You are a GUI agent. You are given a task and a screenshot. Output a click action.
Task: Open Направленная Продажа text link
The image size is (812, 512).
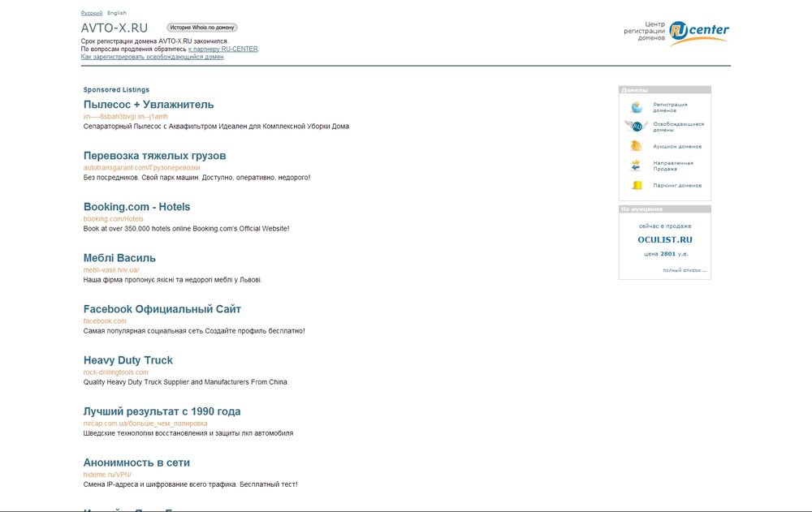[x=673, y=166]
